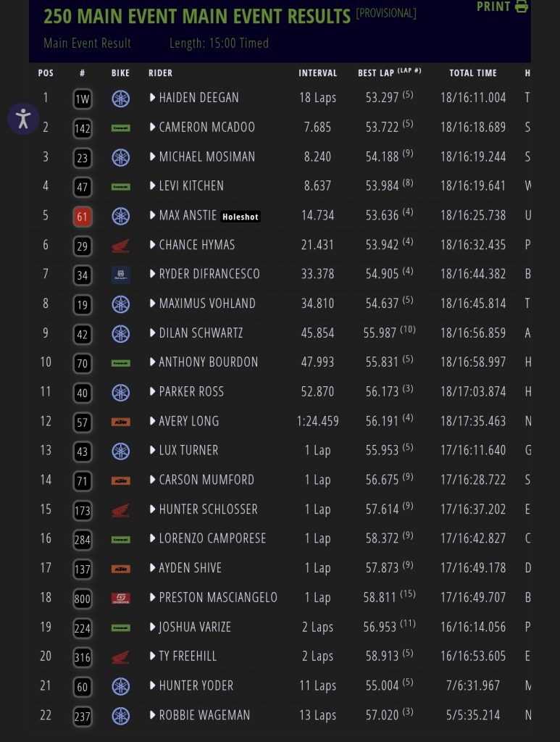Screen dimensions: 560x742
Task: Expand Robbie Wageman's rider details
Action: 153,715
